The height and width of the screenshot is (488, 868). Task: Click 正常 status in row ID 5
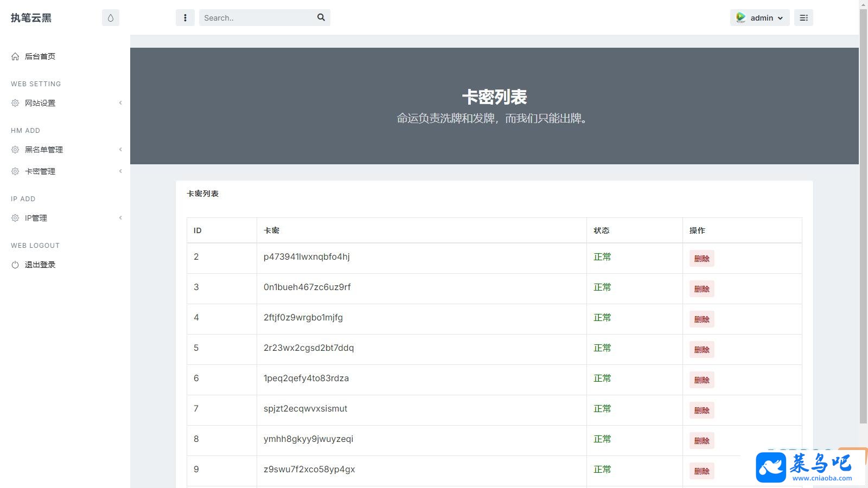point(602,348)
